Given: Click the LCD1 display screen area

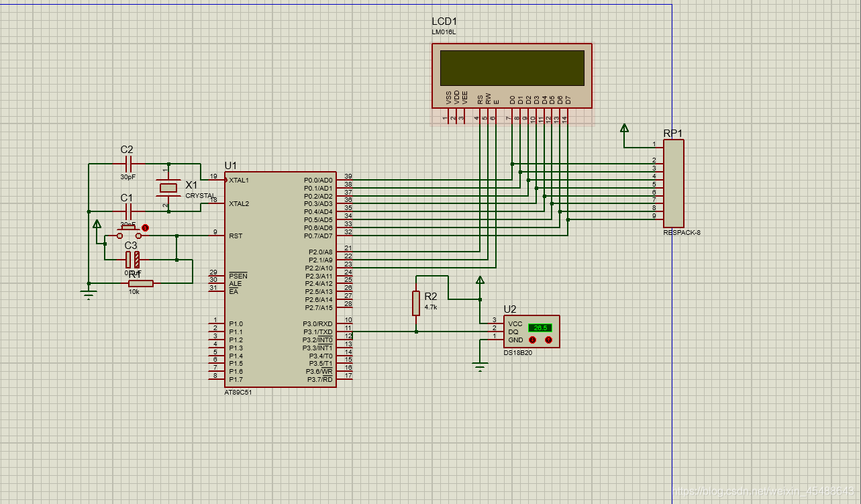Looking at the screenshot, I should click(x=512, y=67).
